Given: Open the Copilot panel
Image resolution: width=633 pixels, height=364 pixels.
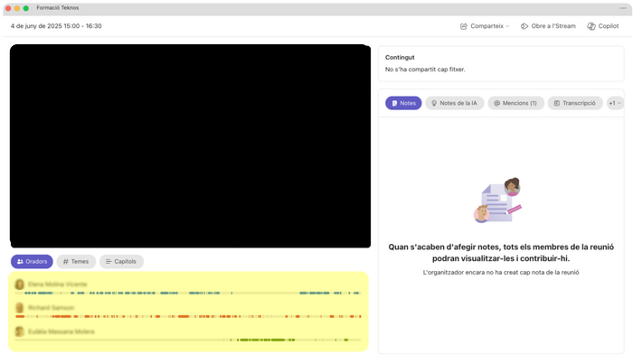Looking at the screenshot, I should (603, 26).
